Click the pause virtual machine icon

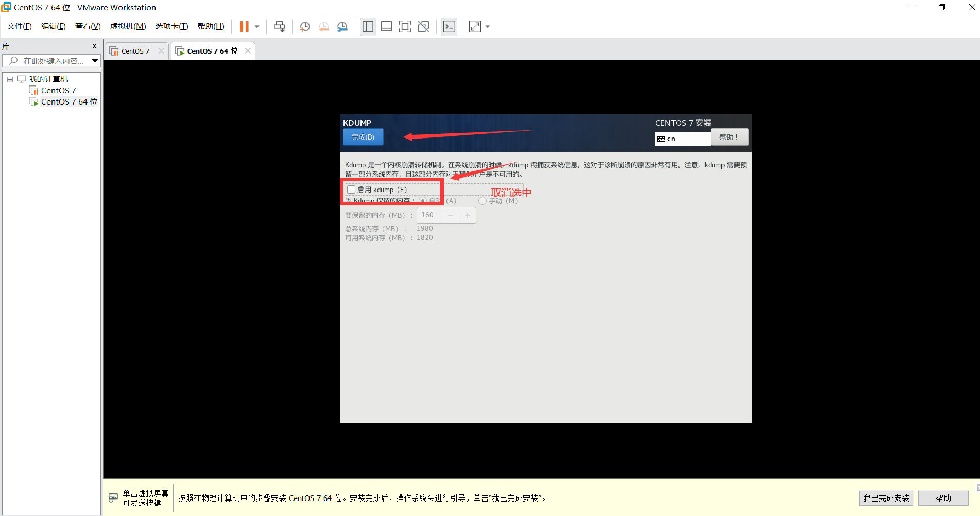point(244,26)
